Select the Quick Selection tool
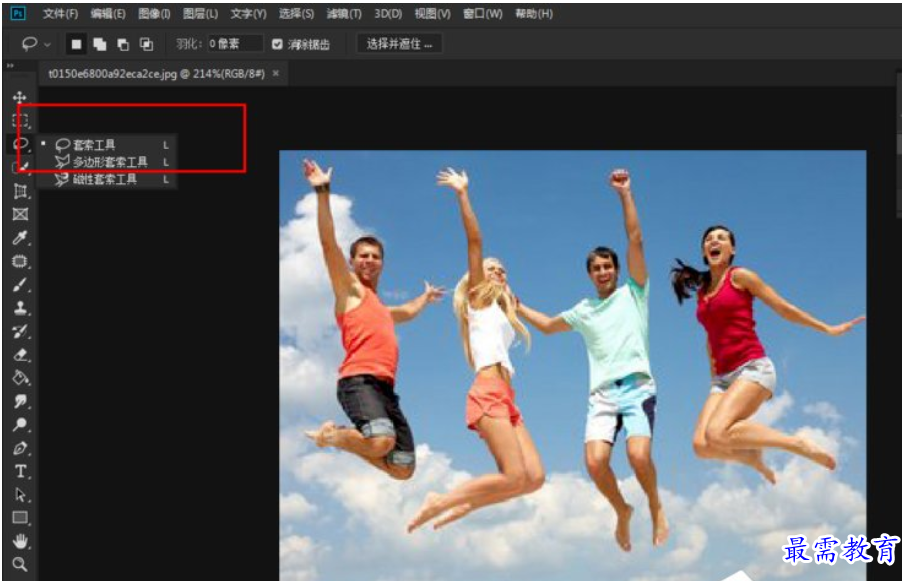 (x=20, y=167)
